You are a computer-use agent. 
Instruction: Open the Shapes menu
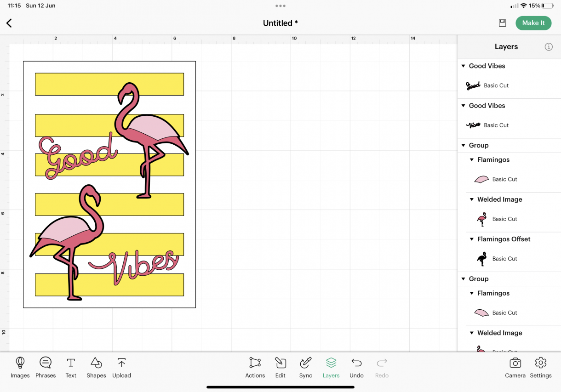pos(96,367)
